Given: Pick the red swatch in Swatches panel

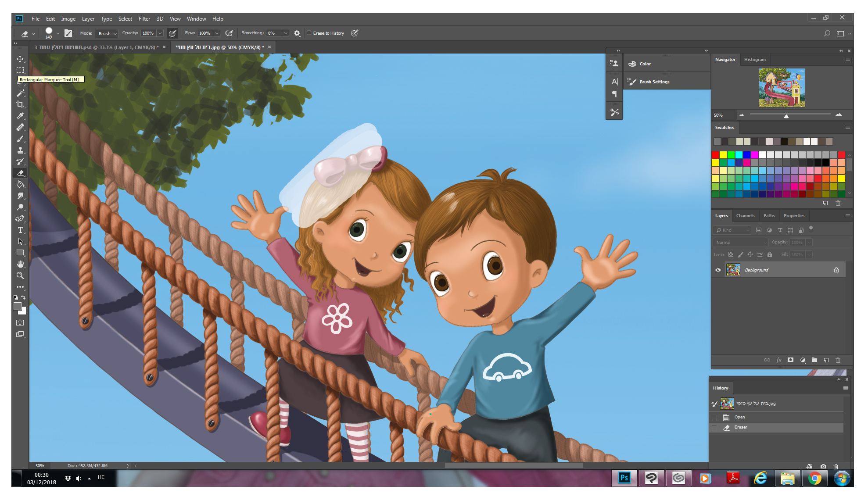Looking at the screenshot, I should tap(715, 155).
